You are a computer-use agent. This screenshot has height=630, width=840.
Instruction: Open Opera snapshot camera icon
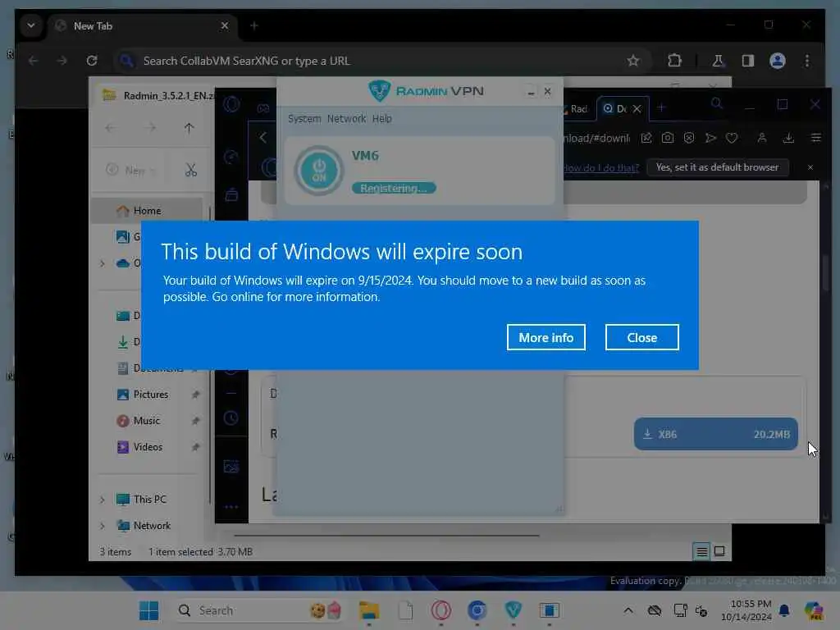click(x=668, y=138)
